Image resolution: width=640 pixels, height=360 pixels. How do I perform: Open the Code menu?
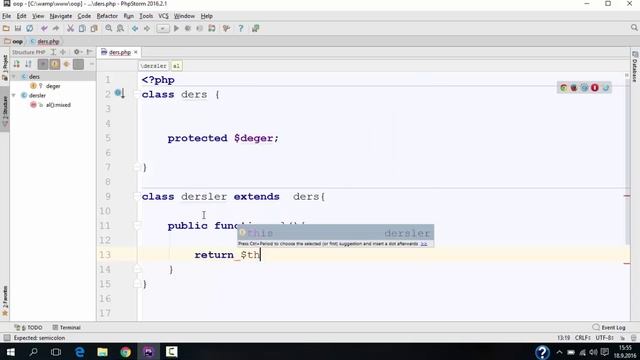pyautogui.click(x=84, y=16)
